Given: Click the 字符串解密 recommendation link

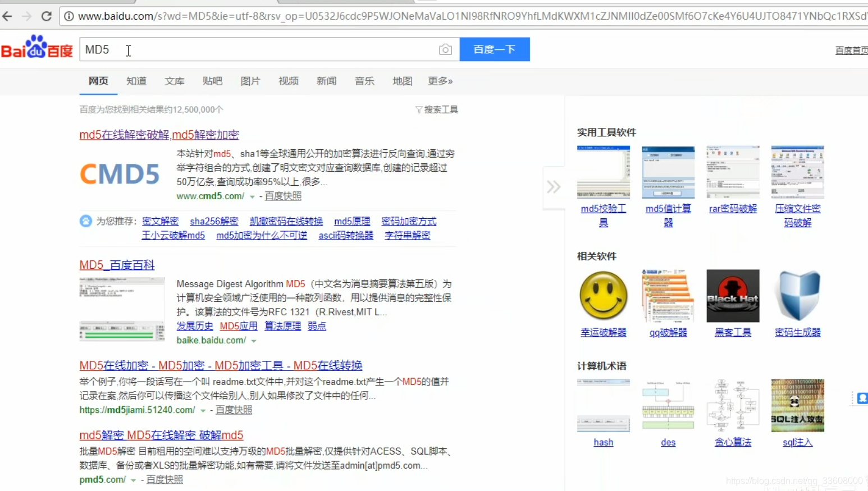Looking at the screenshot, I should tap(408, 236).
